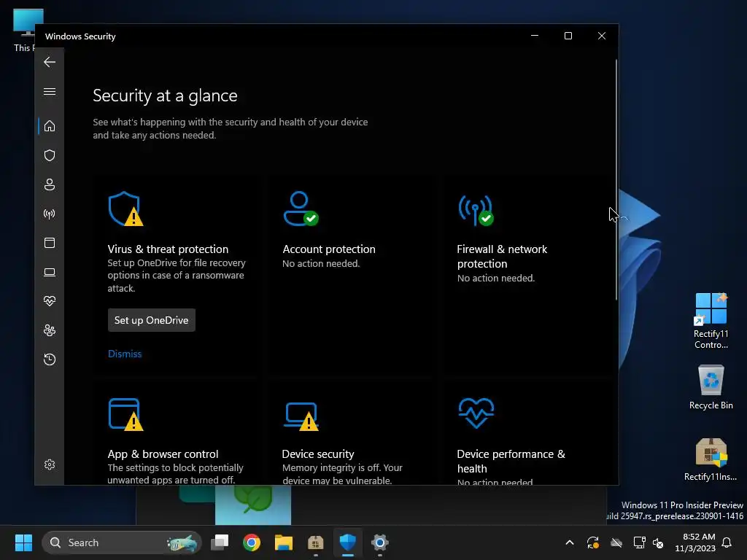Open Task View from the taskbar

[x=220, y=542]
